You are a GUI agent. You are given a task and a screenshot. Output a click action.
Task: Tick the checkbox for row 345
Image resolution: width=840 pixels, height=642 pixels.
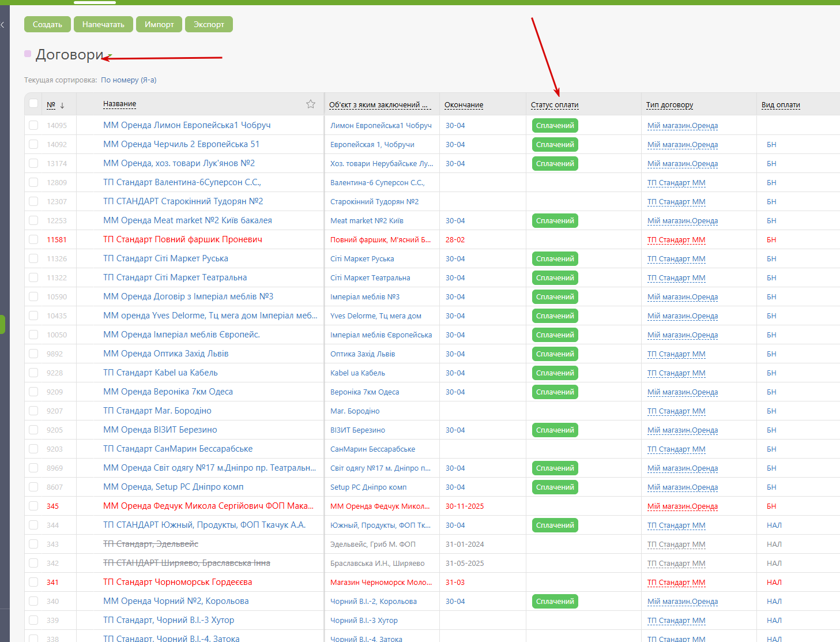tap(33, 506)
